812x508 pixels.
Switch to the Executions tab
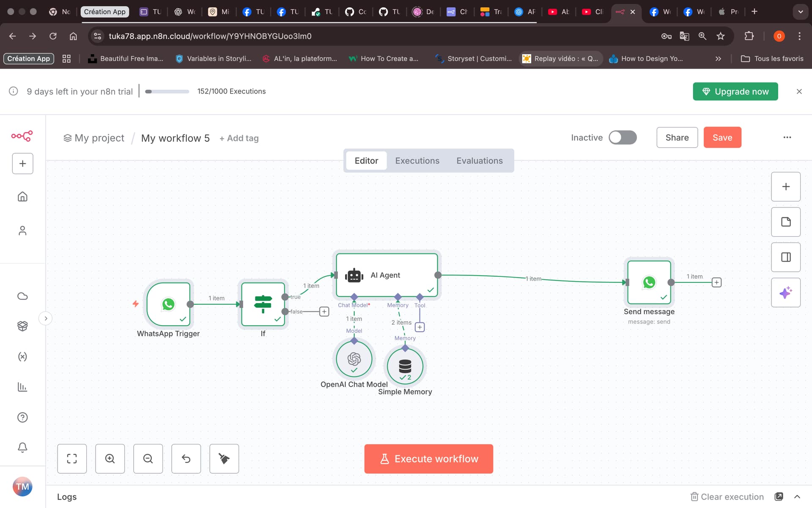pos(417,161)
